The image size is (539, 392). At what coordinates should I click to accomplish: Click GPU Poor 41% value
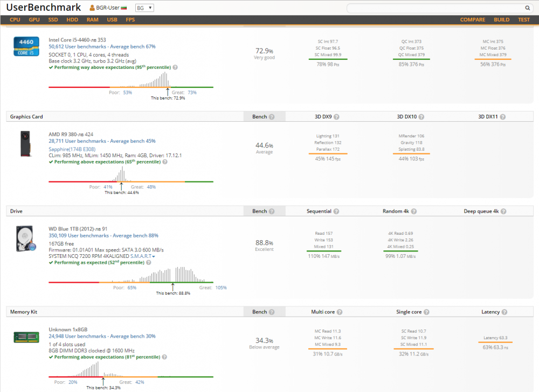click(x=108, y=187)
